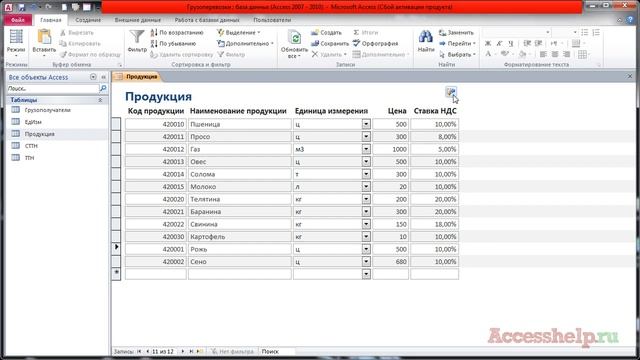Screen dimensions: 640x360
Task: Open Пользователи ribbon tab
Action: click(272, 20)
